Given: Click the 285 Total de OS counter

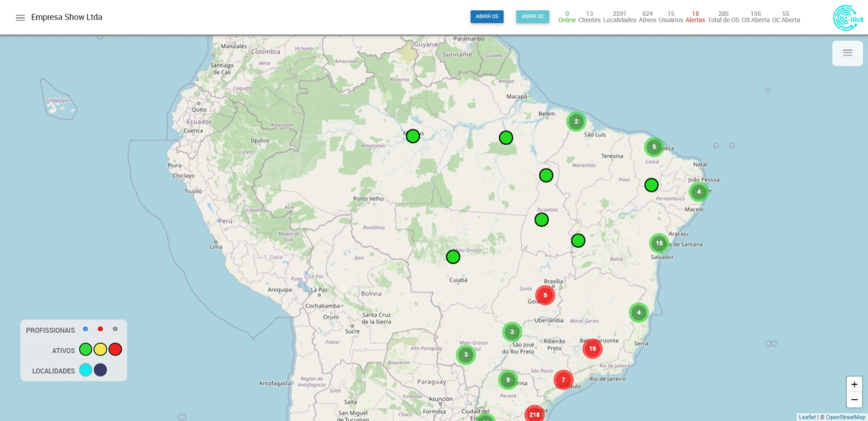Looking at the screenshot, I should pyautogui.click(x=723, y=17).
